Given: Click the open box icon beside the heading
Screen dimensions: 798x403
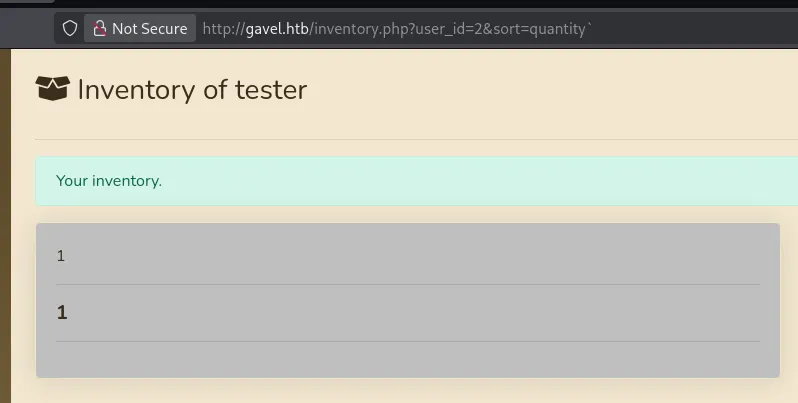Looking at the screenshot, I should (x=51, y=89).
